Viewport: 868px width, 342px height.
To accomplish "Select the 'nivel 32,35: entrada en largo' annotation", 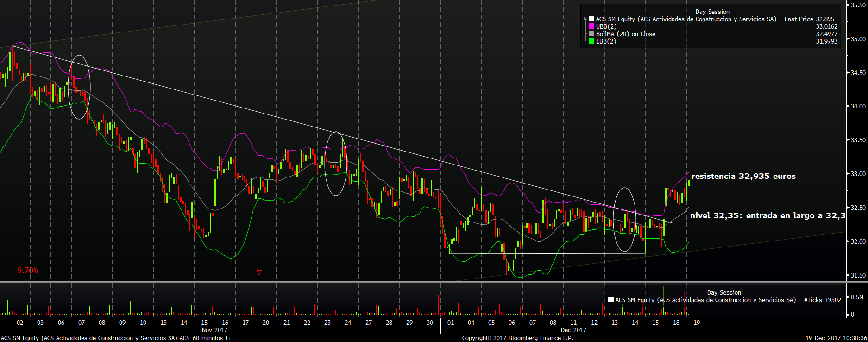I will 767,215.
